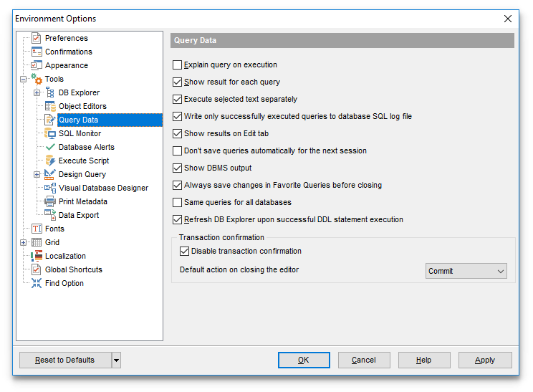Open the Default action Commit dropdown
The height and width of the screenshot is (392, 533).
tap(466, 271)
